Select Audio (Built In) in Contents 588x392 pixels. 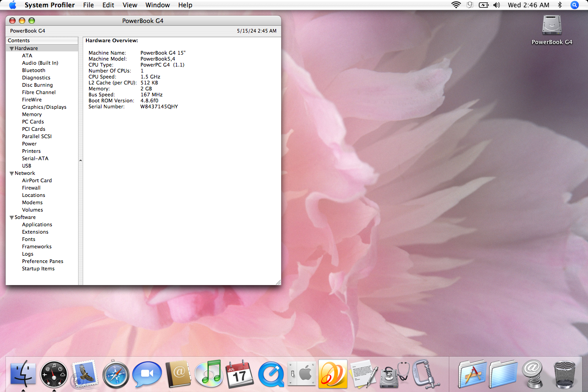click(x=40, y=63)
